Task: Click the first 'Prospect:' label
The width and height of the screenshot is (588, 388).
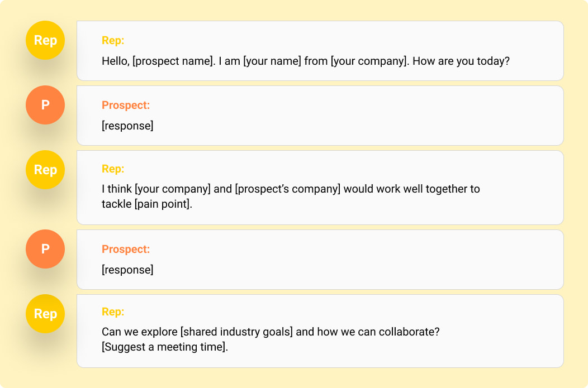Action: tap(126, 106)
